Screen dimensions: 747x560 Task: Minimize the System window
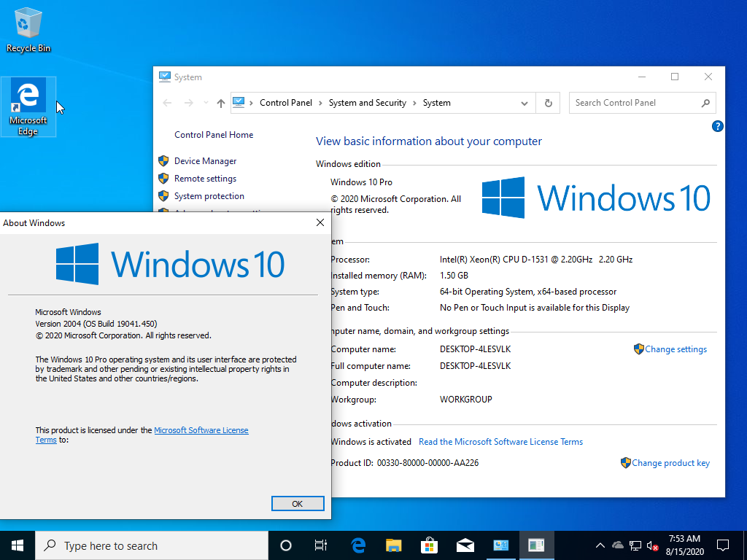pyautogui.click(x=642, y=77)
